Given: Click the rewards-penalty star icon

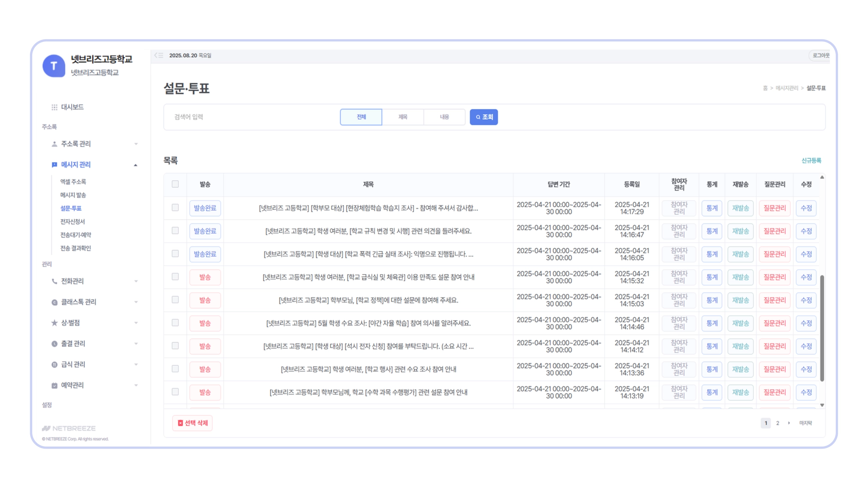Looking at the screenshot, I should (x=54, y=323).
